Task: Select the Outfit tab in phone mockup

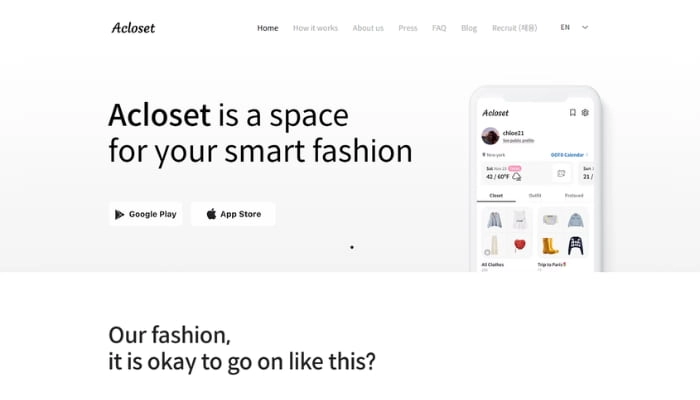Action: 535,196
